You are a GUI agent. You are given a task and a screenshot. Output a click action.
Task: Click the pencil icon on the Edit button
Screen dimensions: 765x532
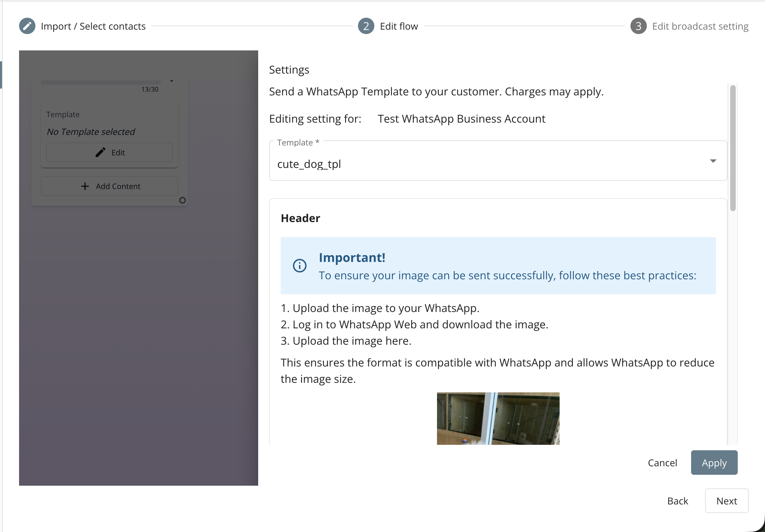coord(100,152)
